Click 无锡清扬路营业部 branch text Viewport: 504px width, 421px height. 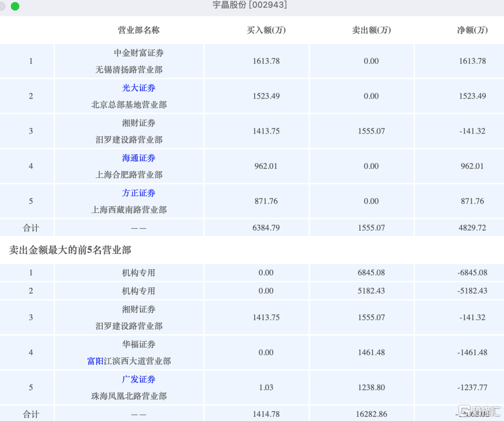129,70
